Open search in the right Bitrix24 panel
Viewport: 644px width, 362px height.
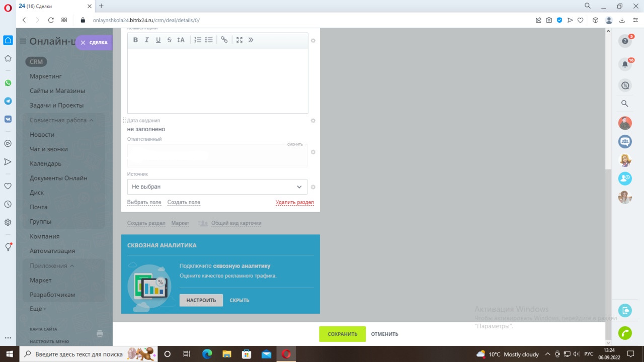[625, 104]
